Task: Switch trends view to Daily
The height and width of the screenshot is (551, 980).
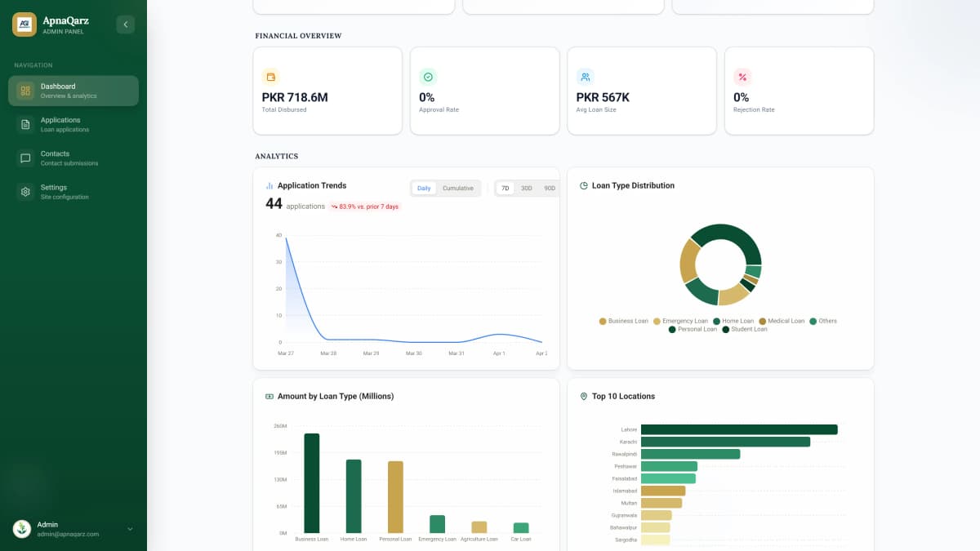Action: (424, 189)
